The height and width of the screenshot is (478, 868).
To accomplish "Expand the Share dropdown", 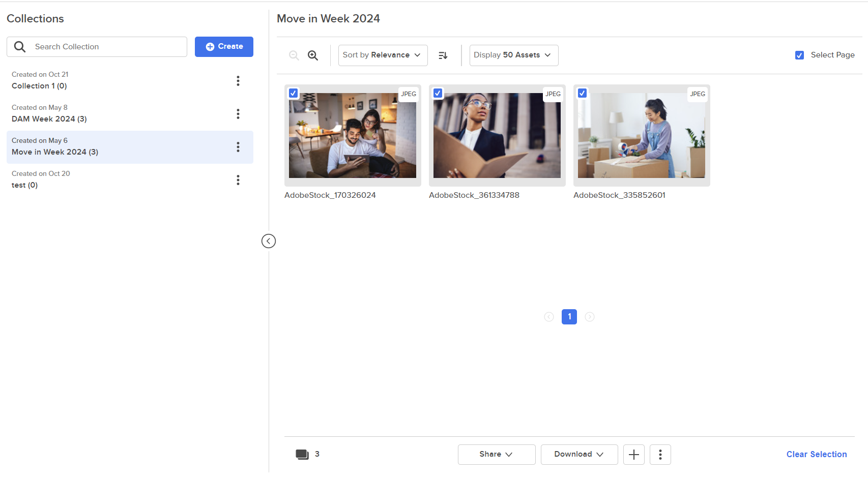I will [x=497, y=455].
